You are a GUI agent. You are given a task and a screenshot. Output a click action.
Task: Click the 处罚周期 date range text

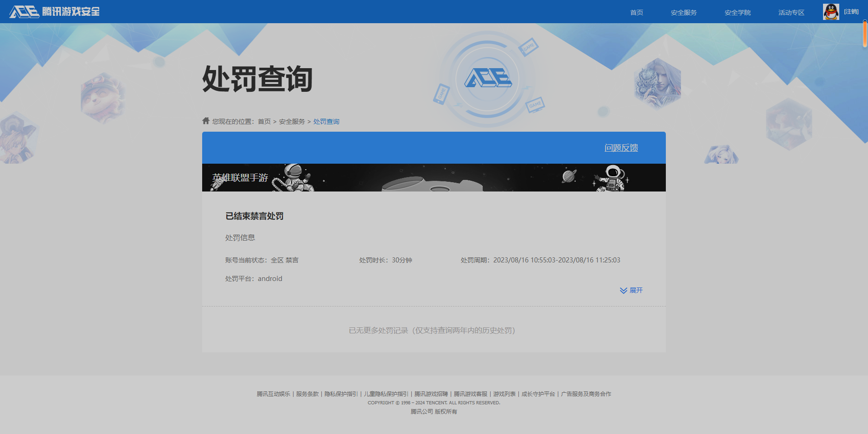tap(541, 260)
